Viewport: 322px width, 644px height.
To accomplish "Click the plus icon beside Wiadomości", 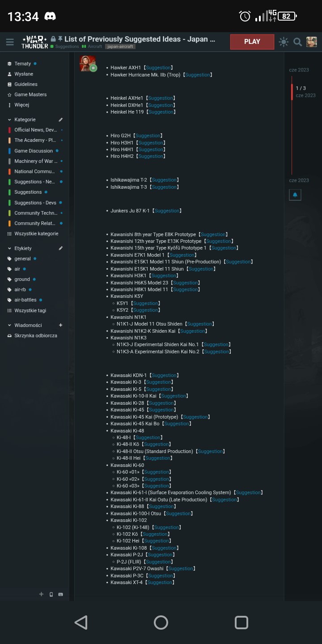I will point(61,325).
